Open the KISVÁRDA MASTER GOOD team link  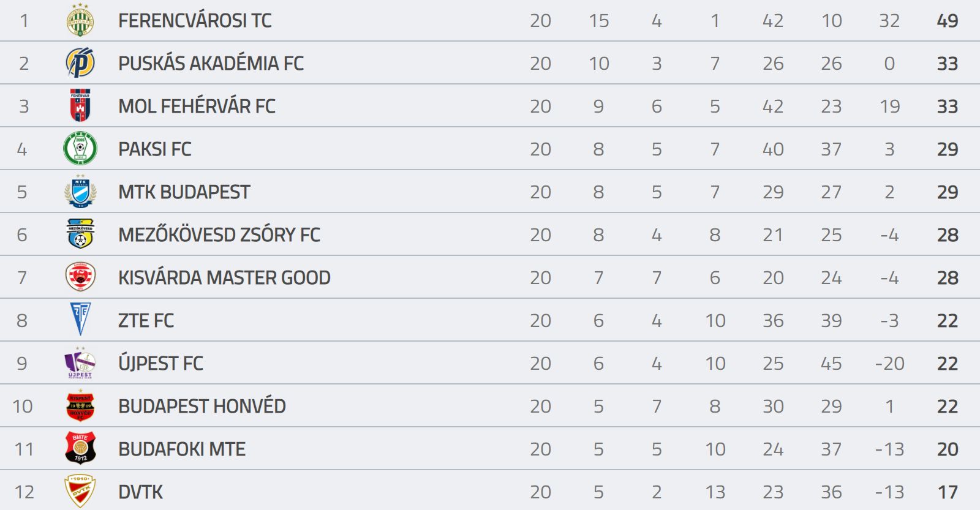tap(224, 277)
